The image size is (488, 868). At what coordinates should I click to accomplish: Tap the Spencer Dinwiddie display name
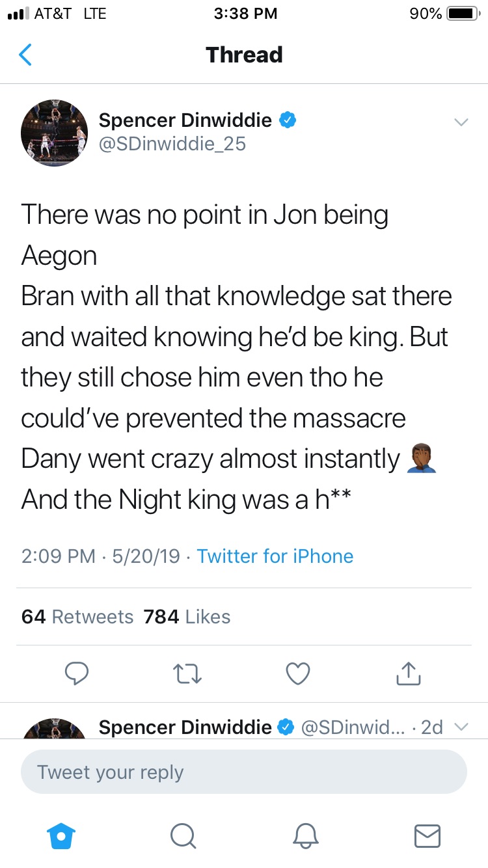(185, 120)
